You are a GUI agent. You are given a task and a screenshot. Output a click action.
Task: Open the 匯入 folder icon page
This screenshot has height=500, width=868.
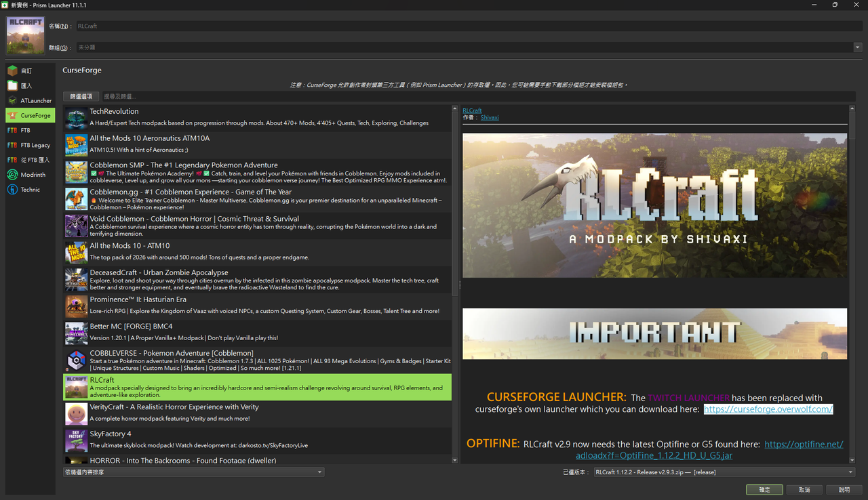[x=12, y=85]
